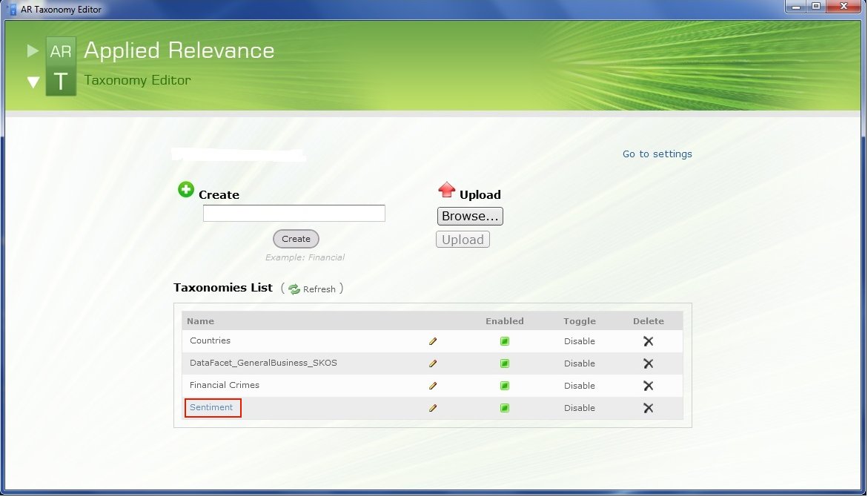Click enabled indicator for DataFacet_GeneralBusiness_SKOS

(504, 363)
